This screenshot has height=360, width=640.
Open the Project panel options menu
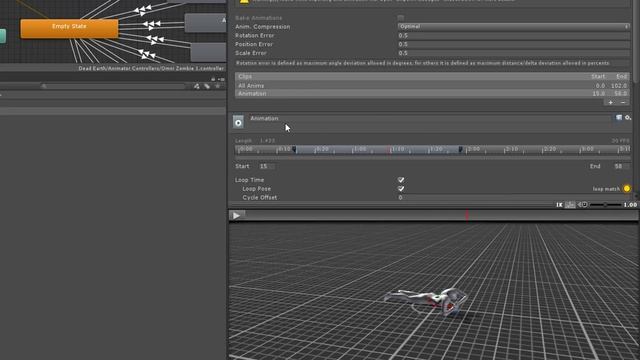tap(221, 79)
